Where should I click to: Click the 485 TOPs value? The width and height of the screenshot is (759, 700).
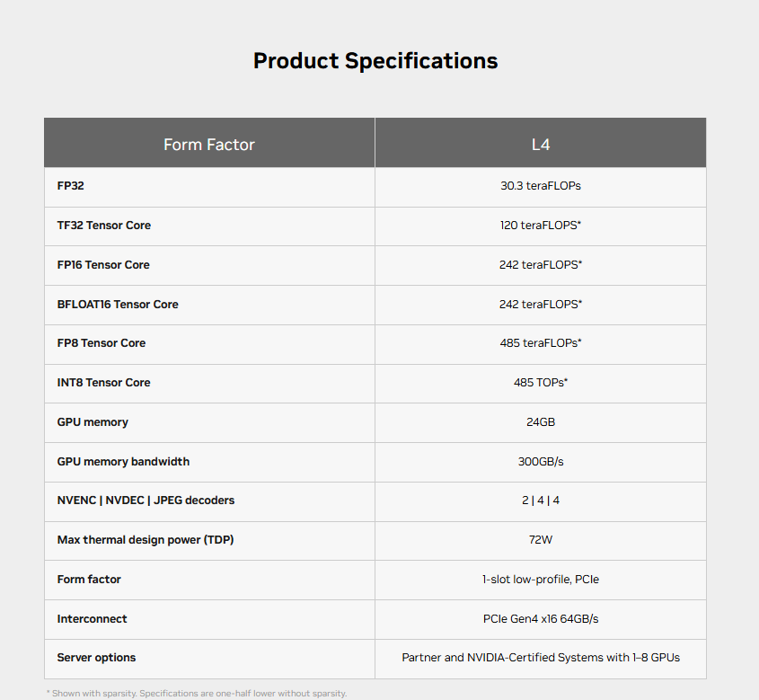point(540,383)
